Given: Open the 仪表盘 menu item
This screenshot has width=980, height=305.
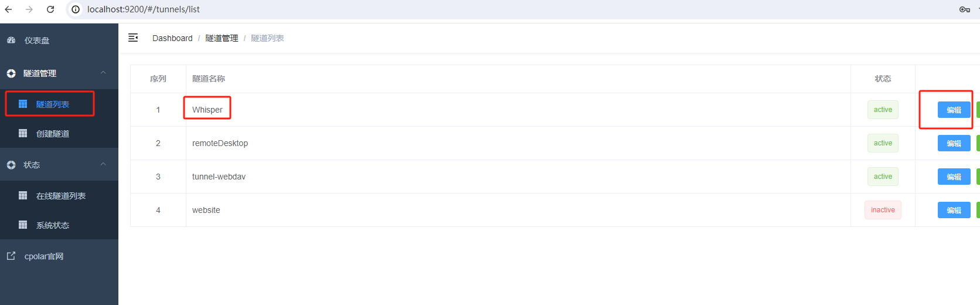Looking at the screenshot, I should tap(37, 40).
